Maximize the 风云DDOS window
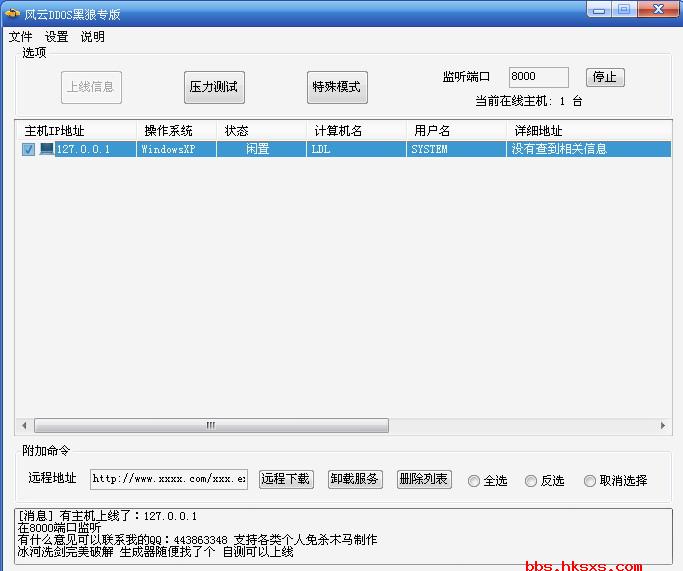The height and width of the screenshot is (571, 683). click(x=624, y=9)
